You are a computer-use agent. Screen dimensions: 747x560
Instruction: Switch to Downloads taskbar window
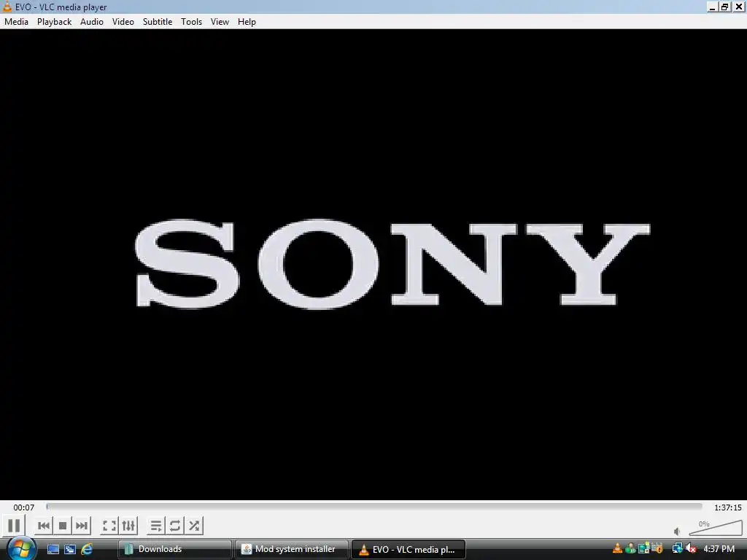175,549
